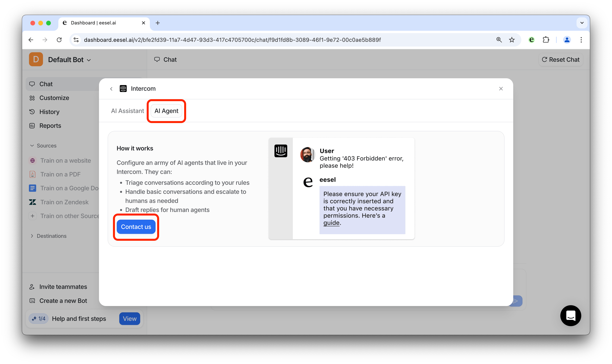
Task: Expand the tab search chevron
Action: tap(582, 23)
